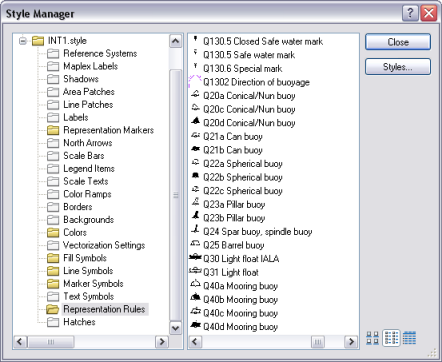The width and height of the screenshot is (442, 362).
Task: Open the Help question mark button
Action: 410,13
